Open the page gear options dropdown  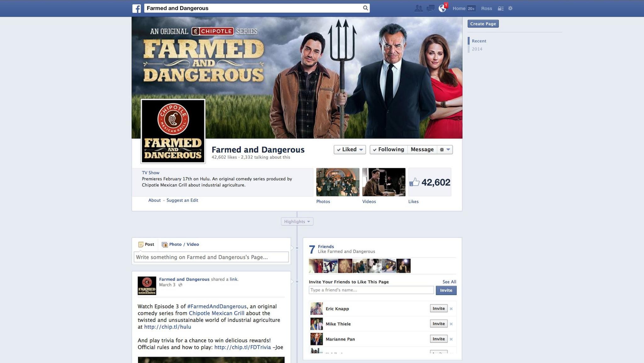tap(445, 150)
